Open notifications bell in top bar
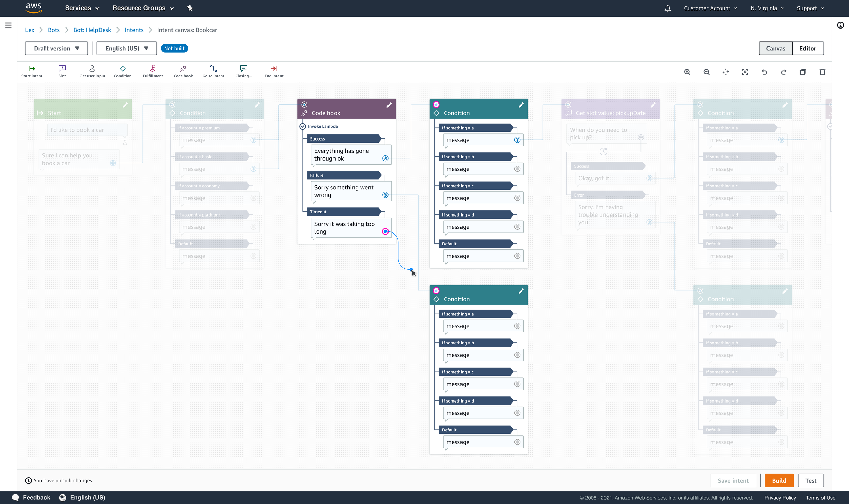Screen dimensions: 849x504 (667, 8)
